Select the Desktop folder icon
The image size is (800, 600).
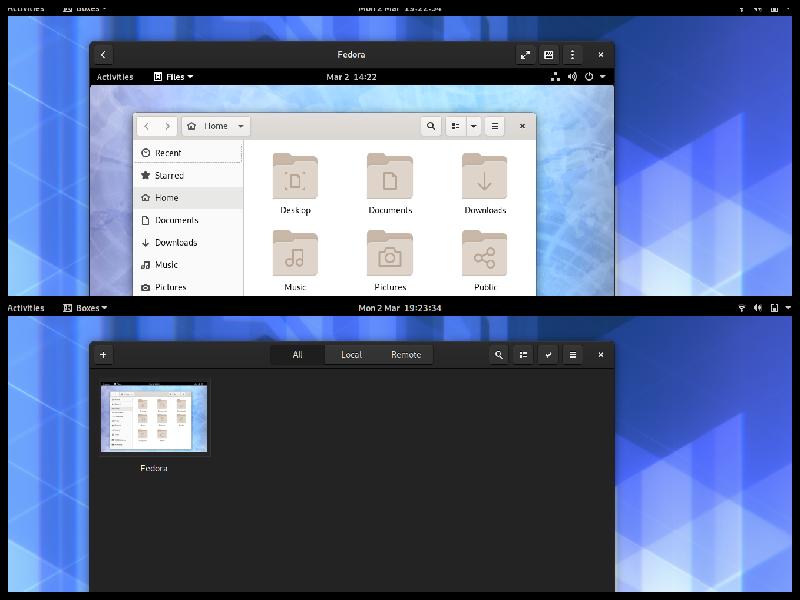[x=295, y=176]
